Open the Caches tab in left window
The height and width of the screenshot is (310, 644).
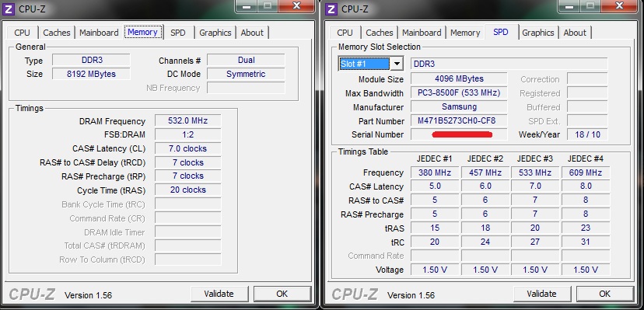pyautogui.click(x=57, y=33)
